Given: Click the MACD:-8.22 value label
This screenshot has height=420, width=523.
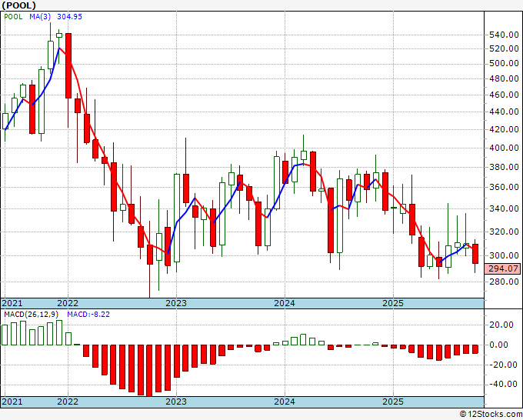Looking at the screenshot, I should (x=88, y=315).
